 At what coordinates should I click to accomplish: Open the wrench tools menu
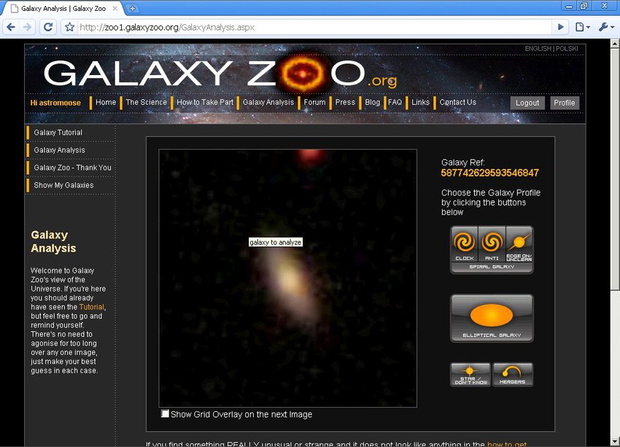605,27
